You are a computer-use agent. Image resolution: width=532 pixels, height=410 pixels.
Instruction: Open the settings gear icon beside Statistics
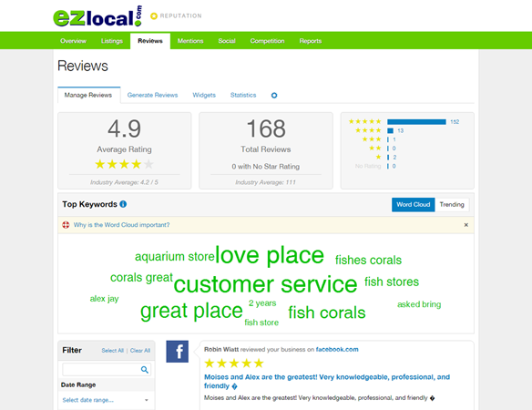tap(274, 96)
